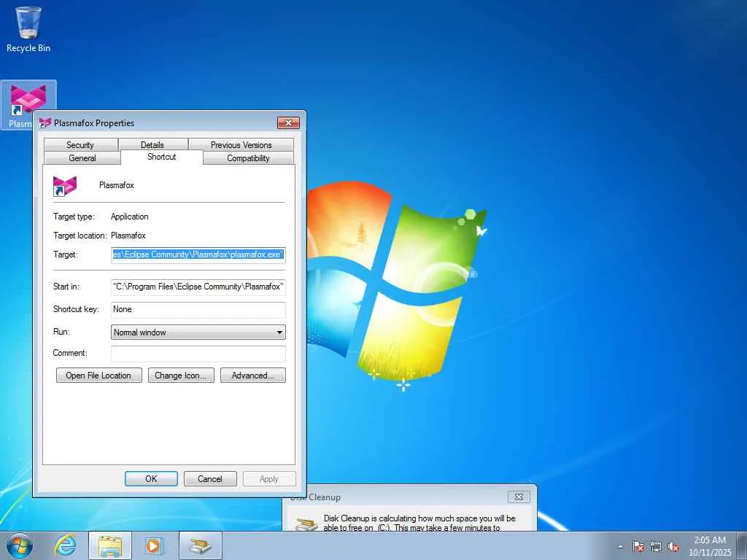Click the 'Target type:' label
This screenshot has width=747, height=560.
(x=74, y=217)
